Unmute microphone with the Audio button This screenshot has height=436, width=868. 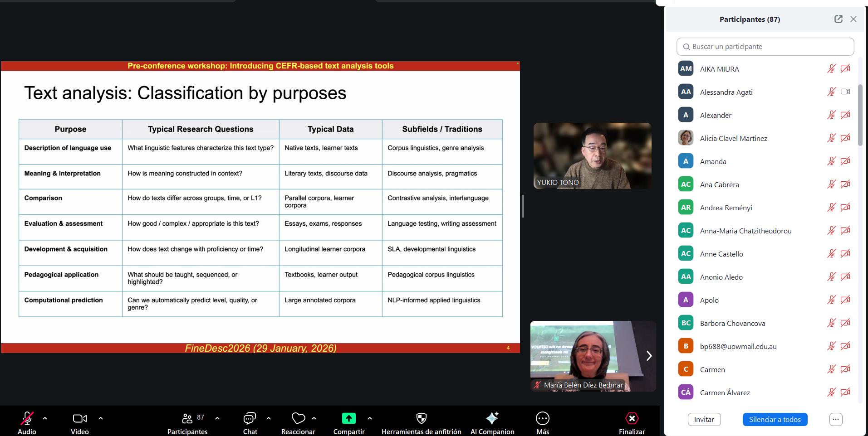[x=27, y=418]
